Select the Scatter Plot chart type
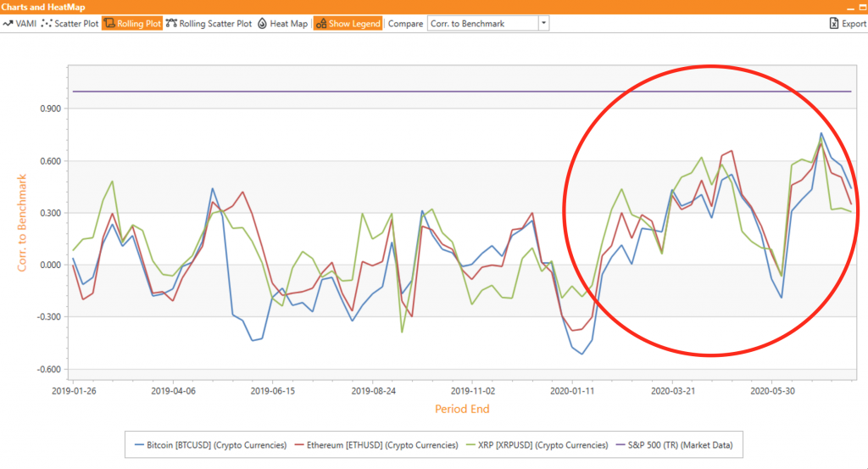The width and height of the screenshot is (868, 469). click(70, 24)
